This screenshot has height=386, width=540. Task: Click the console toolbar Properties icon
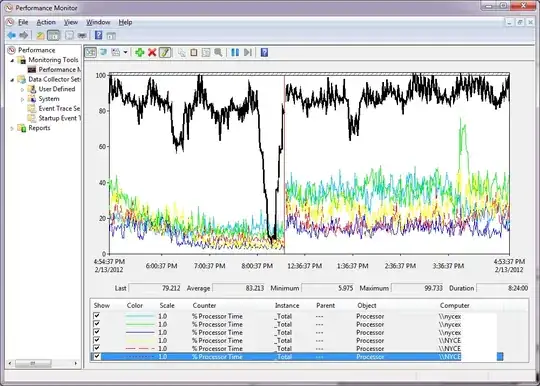click(69, 35)
